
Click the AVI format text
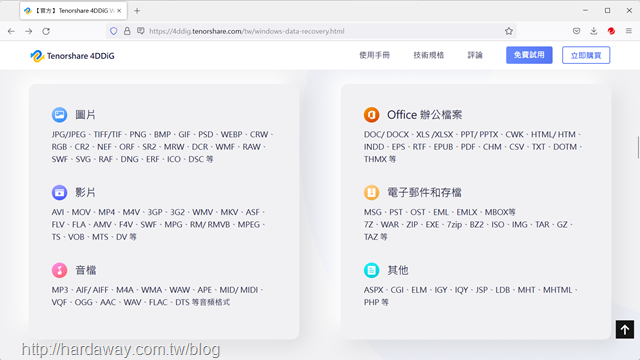click(x=58, y=212)
